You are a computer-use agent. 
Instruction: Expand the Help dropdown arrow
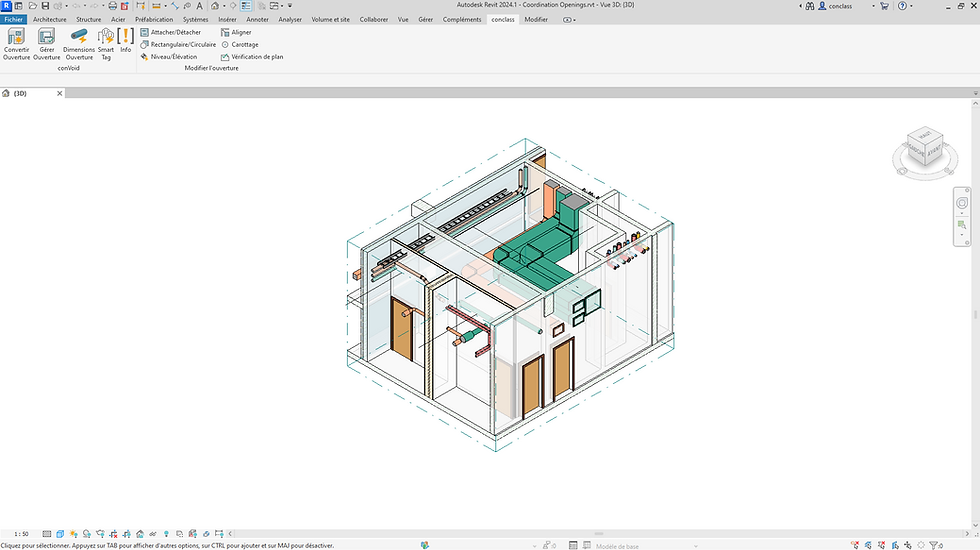point(911,6)
